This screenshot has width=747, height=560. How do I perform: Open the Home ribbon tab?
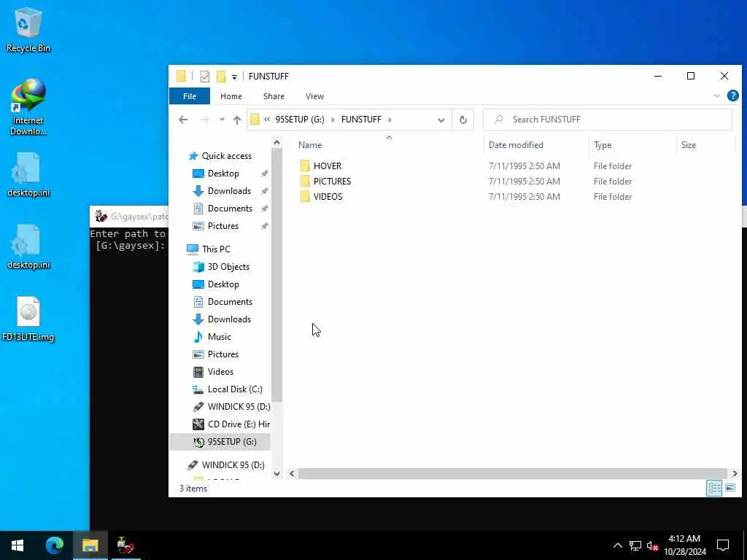(x=231, y=96)
